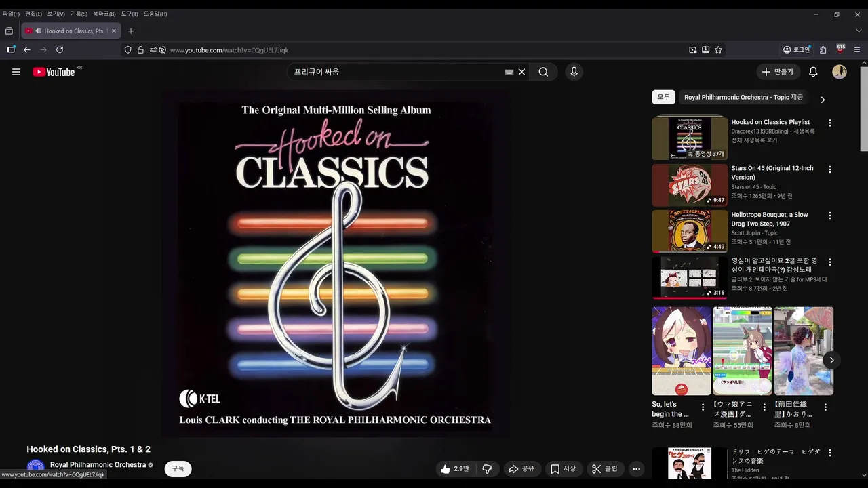
Task: Open 도움말(H) help menu
Action: (155, 14)
